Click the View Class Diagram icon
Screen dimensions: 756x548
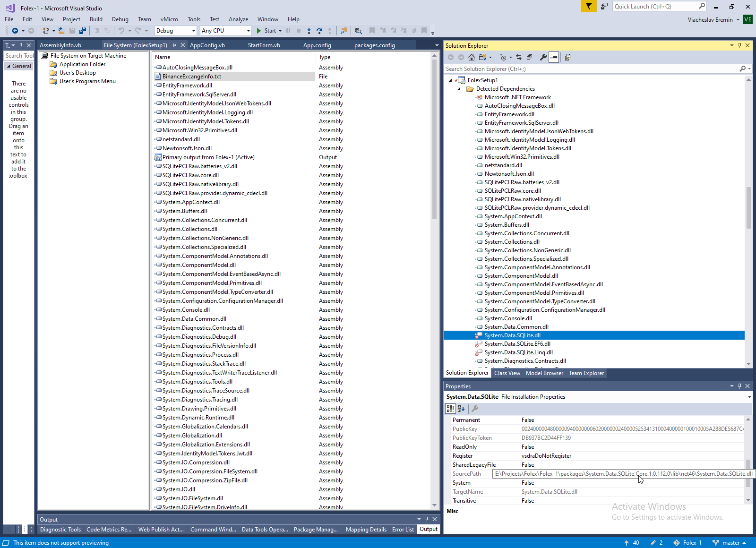pos(568,57)
